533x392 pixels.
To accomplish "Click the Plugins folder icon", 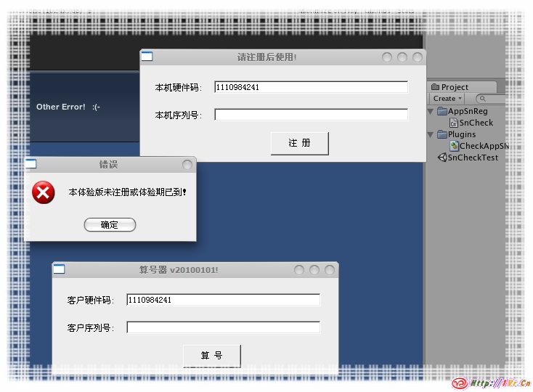I will [442, 134].
